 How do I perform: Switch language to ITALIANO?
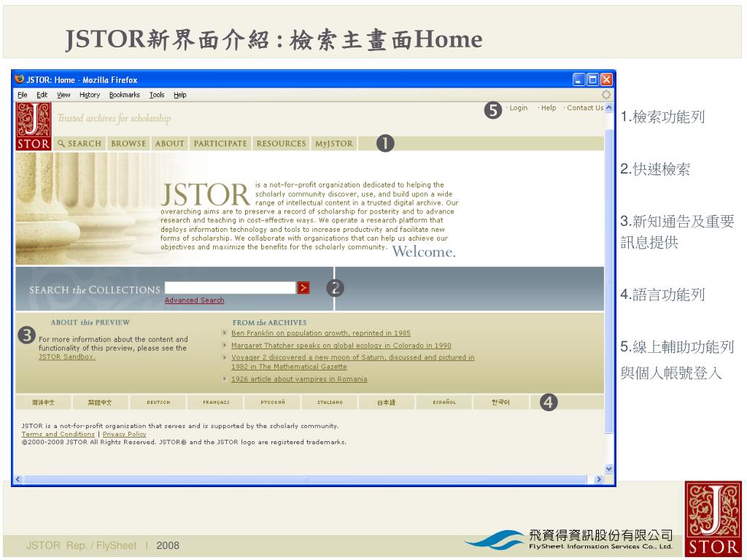[330, 402]
